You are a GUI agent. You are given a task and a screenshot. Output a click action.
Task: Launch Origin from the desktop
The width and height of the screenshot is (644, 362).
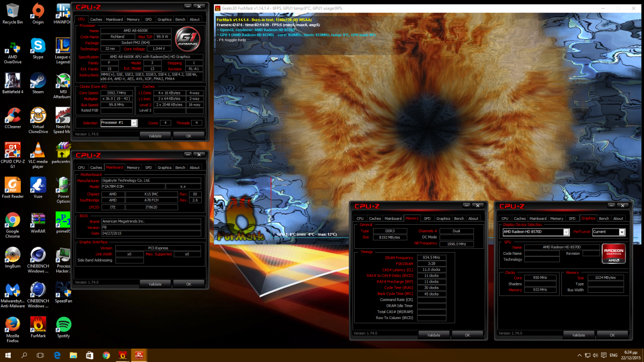(x=38, y=13)
